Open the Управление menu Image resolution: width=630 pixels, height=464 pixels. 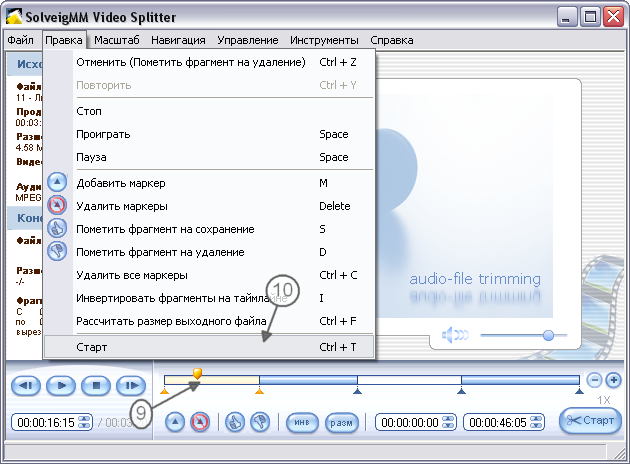click(248, 40)
